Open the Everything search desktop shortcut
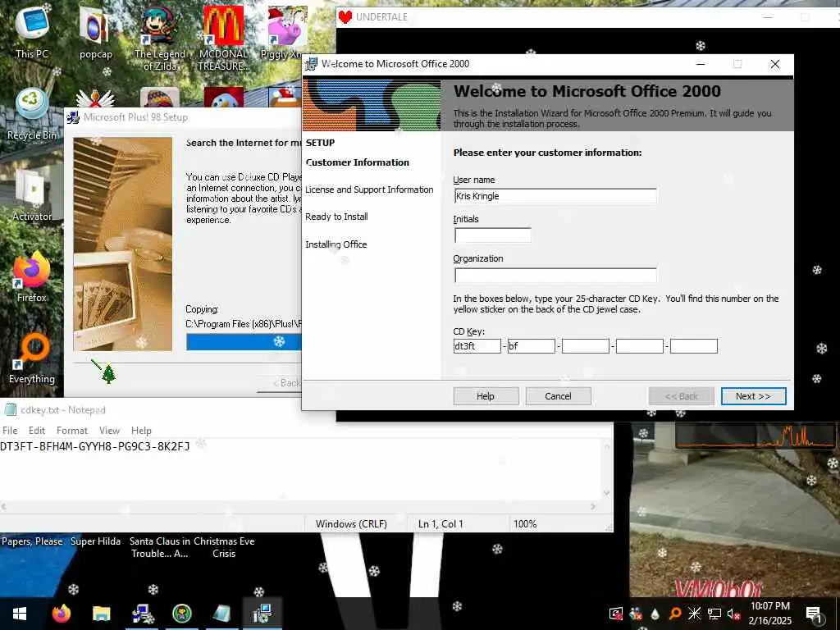The width and height of the screenshot is (840, 630). coord(32,358)
